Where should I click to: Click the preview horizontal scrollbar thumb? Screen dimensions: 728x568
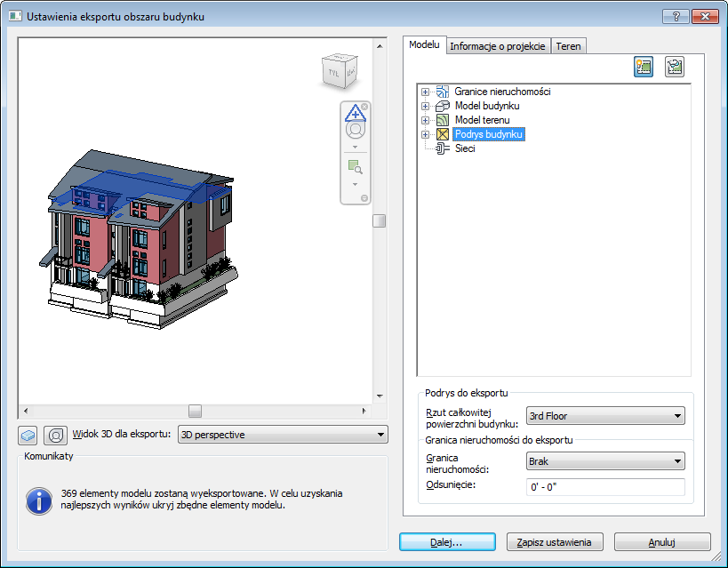pos(195,411)
